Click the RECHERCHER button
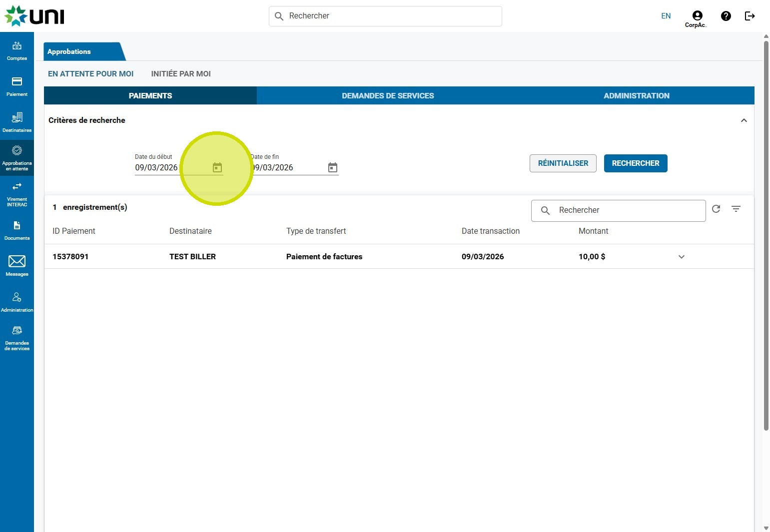Viewport: 770px width, 532px height. (636, 163)
